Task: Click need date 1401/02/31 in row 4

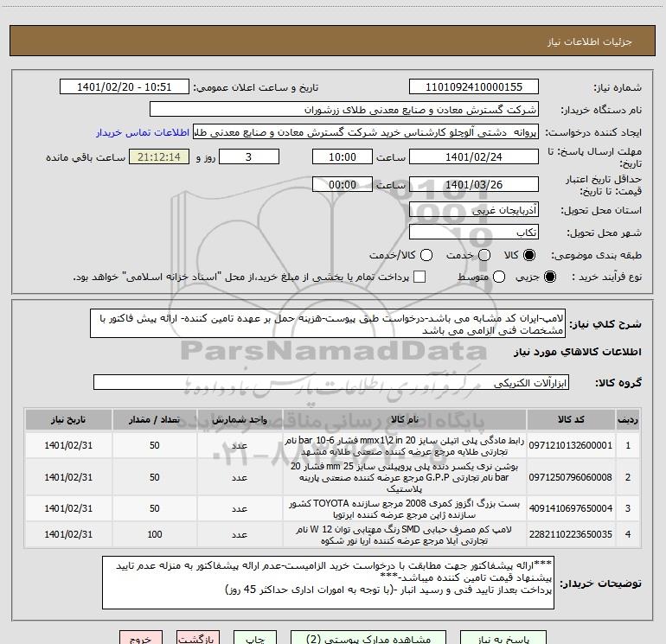Action: pyautogui.click(x=68, y=534)
